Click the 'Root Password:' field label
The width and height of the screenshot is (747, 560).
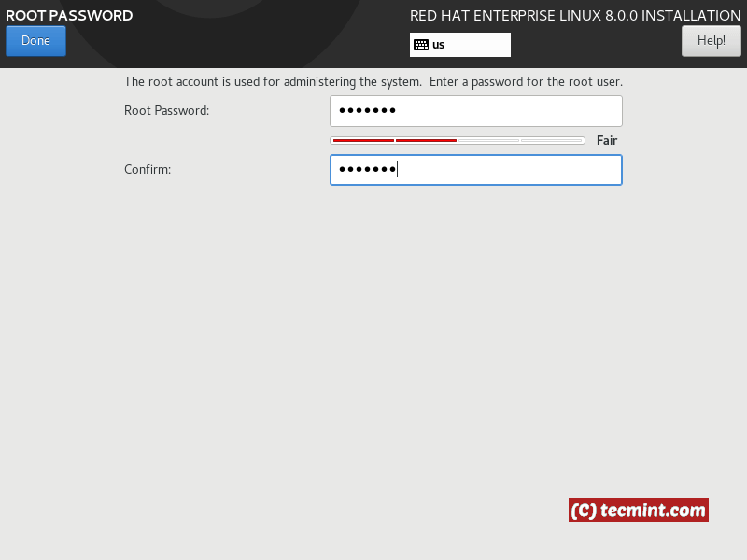click(166, 111)
